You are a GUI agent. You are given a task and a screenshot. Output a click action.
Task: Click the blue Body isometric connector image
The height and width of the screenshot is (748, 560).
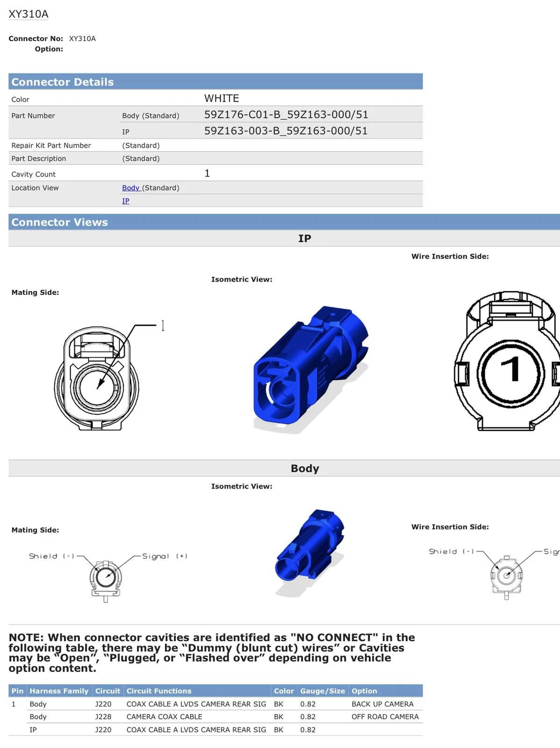click(x=309, y=552)
